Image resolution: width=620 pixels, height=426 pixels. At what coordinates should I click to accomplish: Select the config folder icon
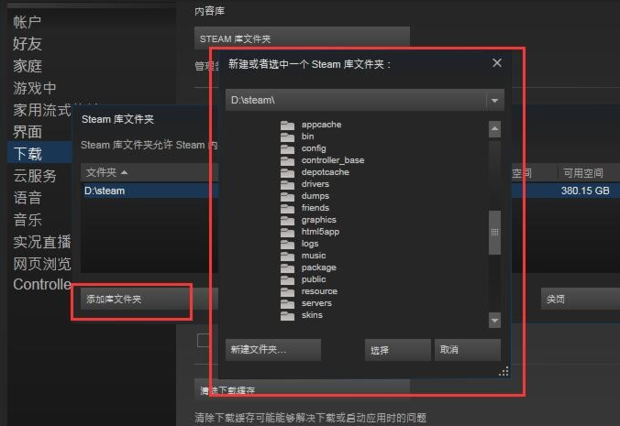(287, 149)
